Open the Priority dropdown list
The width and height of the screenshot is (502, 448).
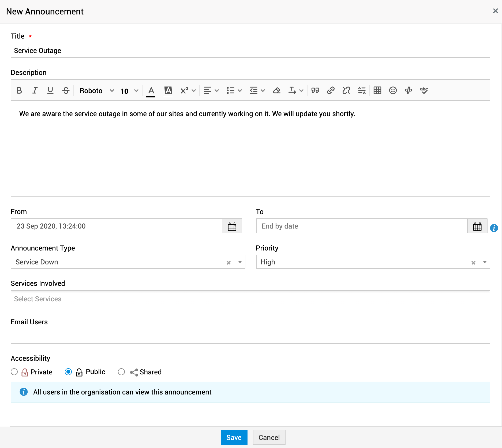tap(485, 262)
